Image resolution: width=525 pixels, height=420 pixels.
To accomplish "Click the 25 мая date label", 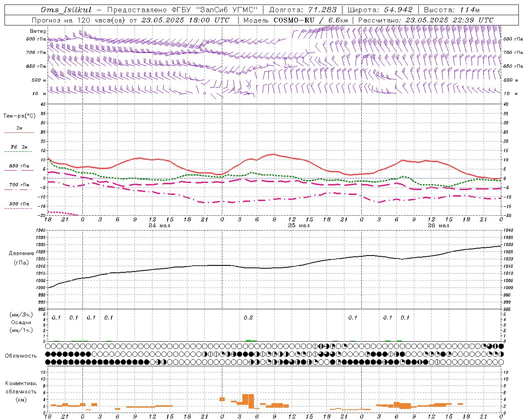I will pos(299,226).
